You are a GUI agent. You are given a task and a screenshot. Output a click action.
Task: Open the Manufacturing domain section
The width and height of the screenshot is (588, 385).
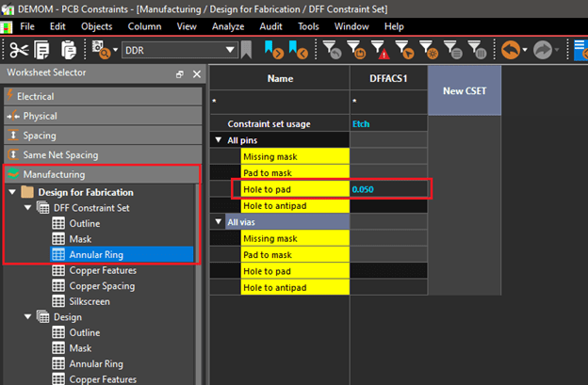pyautogui.click(x=103, y=174)
